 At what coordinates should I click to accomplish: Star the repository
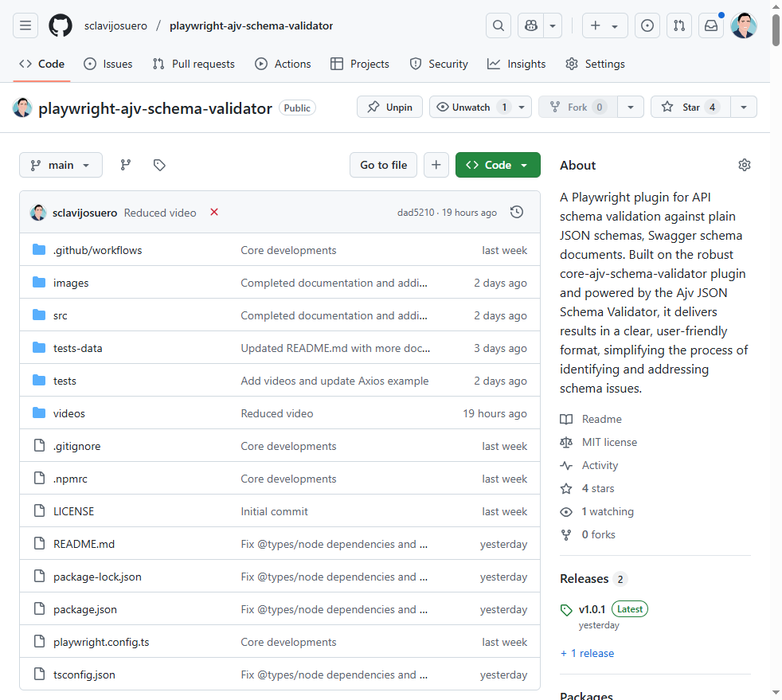tap(690, 108)
